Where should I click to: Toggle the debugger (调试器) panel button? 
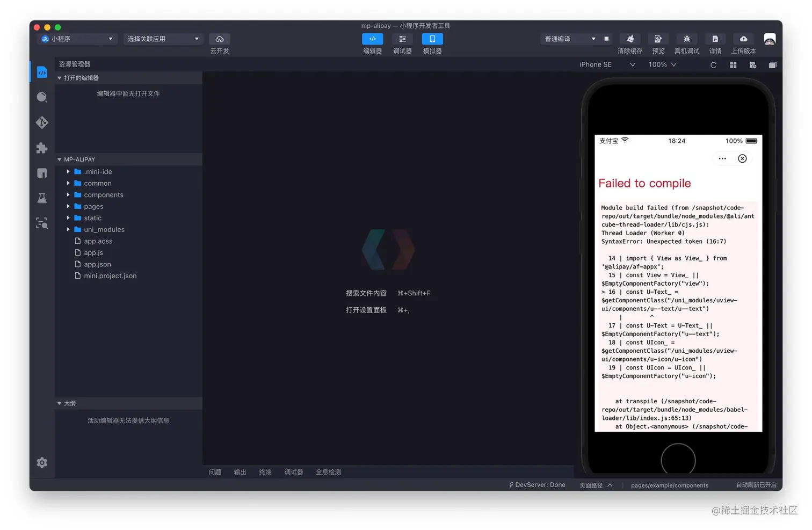(402, 39)
